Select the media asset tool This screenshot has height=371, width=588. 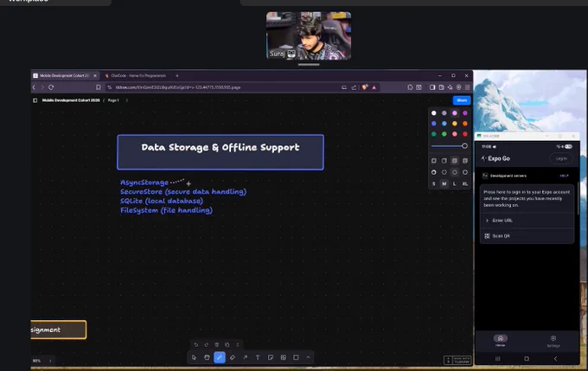click(x=283, y=357)
